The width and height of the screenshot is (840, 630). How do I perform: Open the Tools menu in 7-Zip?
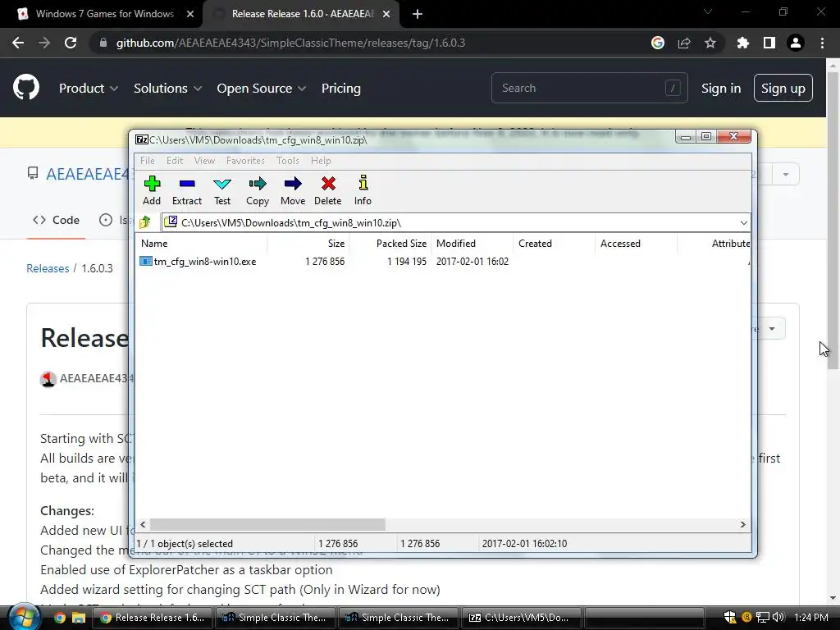pyautogui.click(x=288, y=161)
